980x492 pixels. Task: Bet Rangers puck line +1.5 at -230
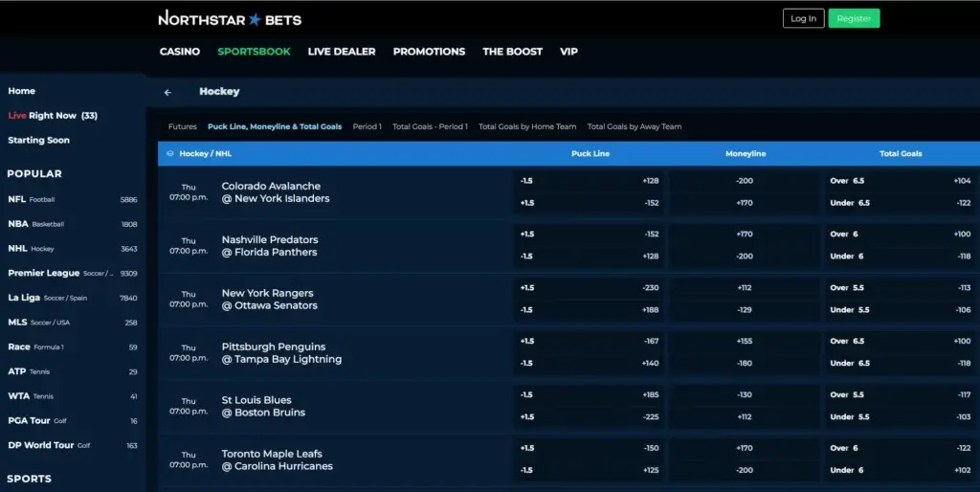(590, 287)
